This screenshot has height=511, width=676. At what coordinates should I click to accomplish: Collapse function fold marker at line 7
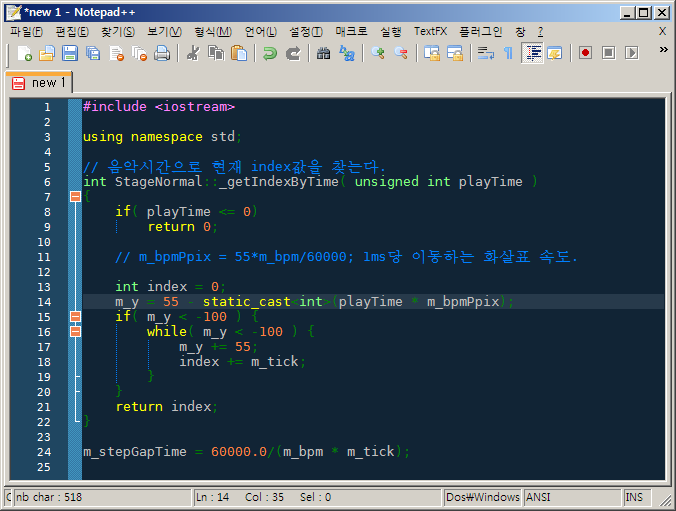coord(75,197)
